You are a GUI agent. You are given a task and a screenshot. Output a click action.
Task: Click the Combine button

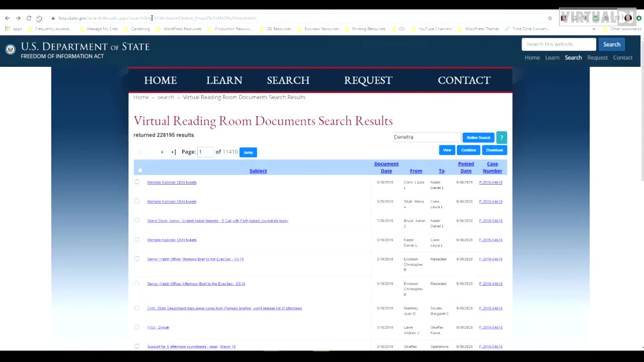point(468,150)
